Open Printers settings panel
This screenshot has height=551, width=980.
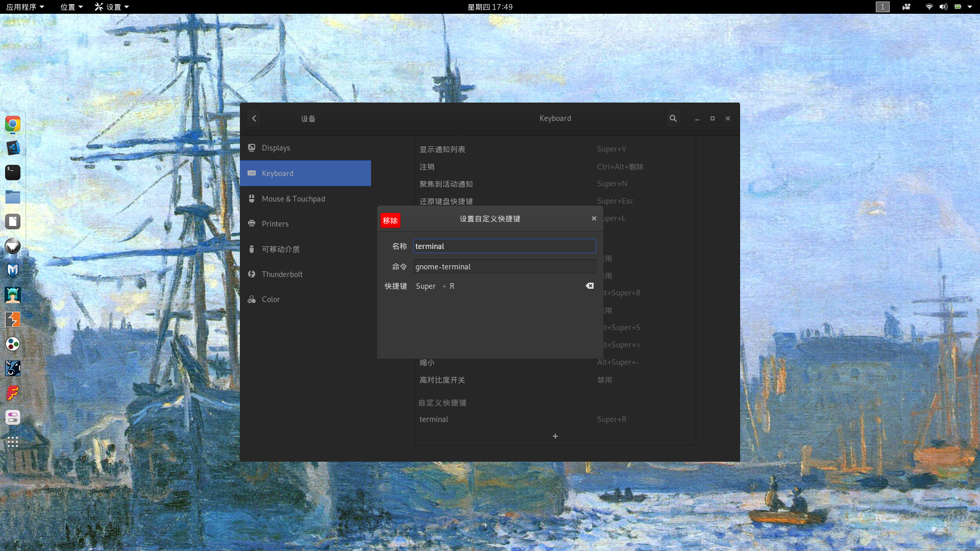click(x=305, y=223)
